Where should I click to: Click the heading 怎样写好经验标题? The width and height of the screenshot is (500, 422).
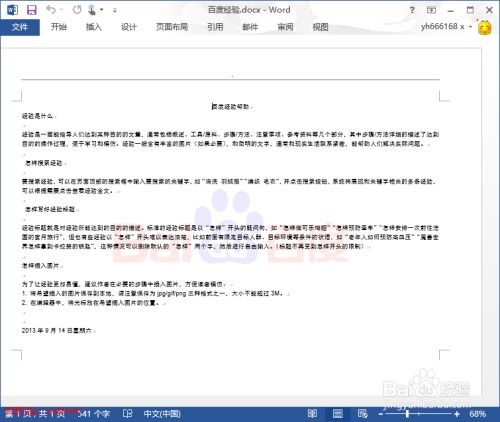50,209
